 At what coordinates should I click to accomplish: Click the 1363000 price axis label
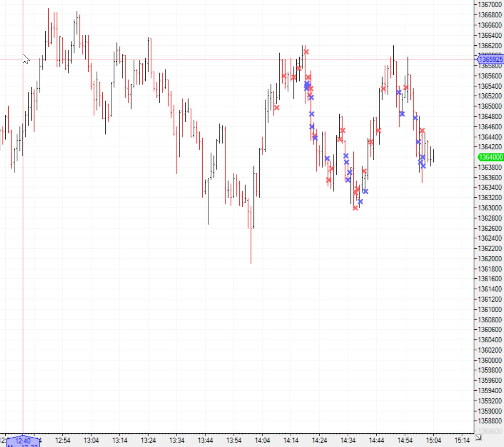490,208
